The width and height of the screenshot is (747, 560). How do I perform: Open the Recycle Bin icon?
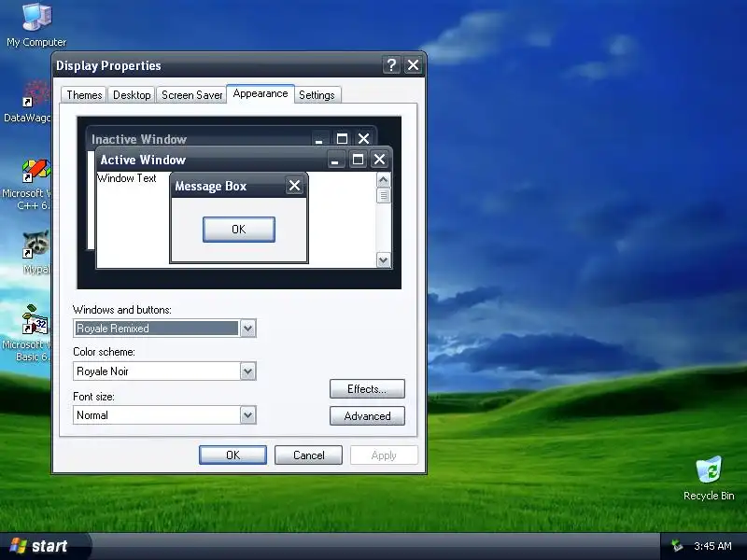pyautogui.click(x=709, y=478)
